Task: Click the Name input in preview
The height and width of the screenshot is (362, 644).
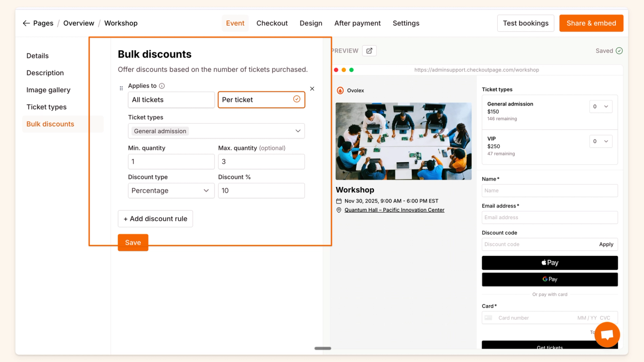Action: 550,191
